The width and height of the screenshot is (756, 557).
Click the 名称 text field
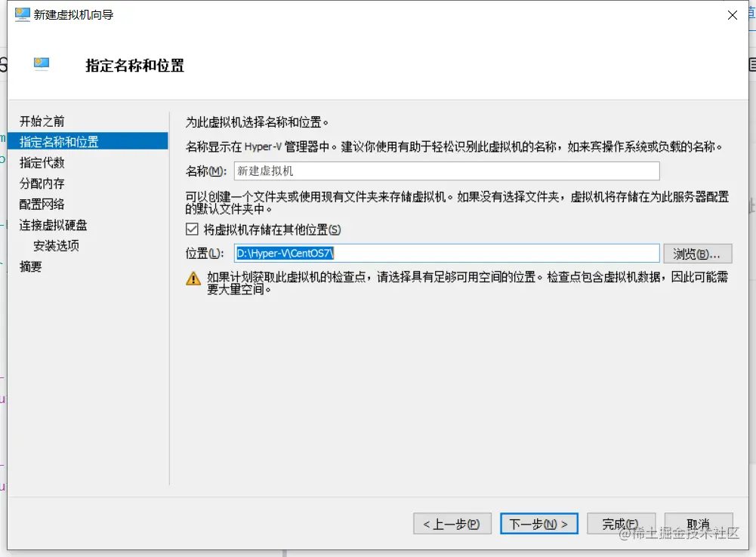coord(447,171)
